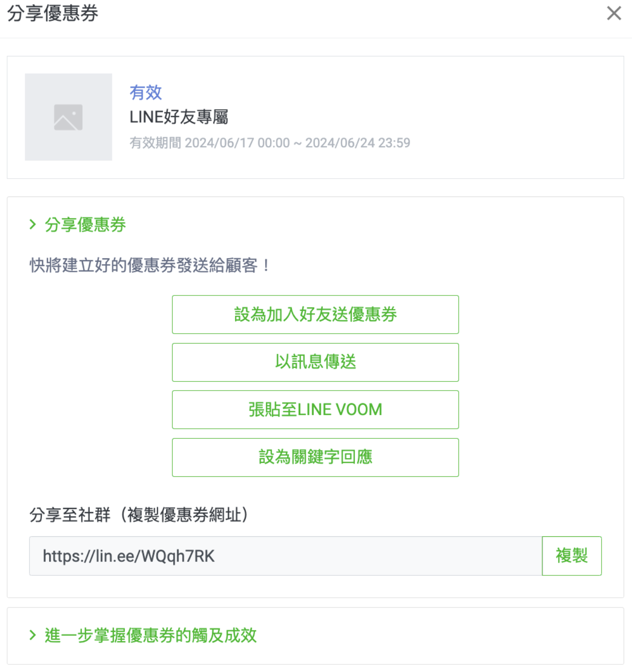Click the 分享至社群 (複製優惠券網址) label
The width and height of the screenshot is (632, 672).
(x=139, y=515)
